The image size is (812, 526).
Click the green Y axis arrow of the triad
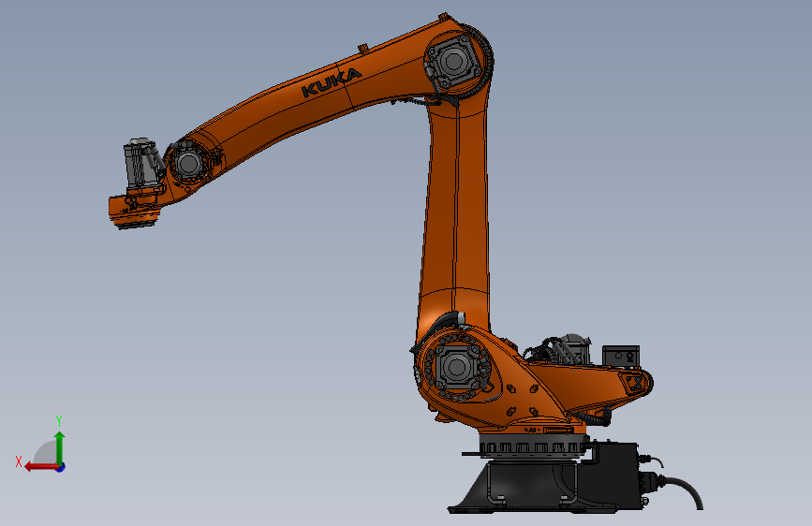[60, 447]
